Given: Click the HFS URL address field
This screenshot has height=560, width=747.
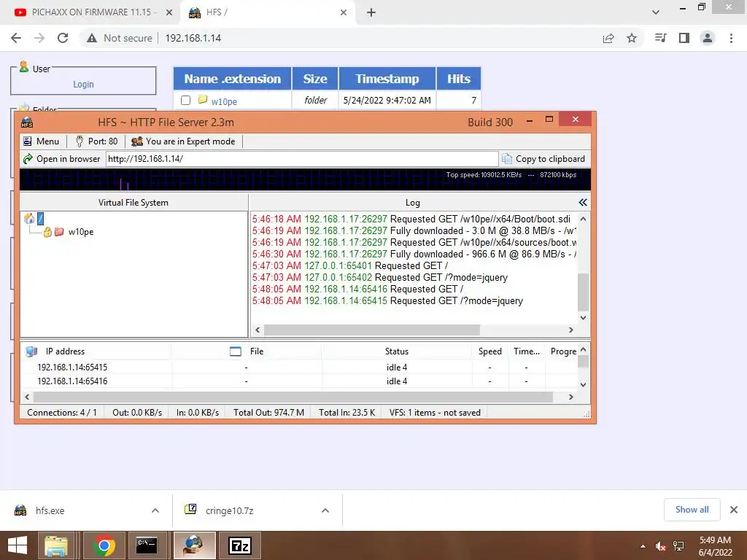Looking at the screenshot, I should [x=302, y=159].
